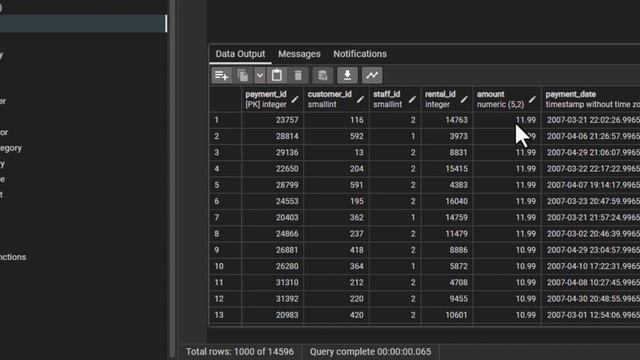Click the rental_id cell 3973
The width and height of the screenshot is (640, 360).
447,136
